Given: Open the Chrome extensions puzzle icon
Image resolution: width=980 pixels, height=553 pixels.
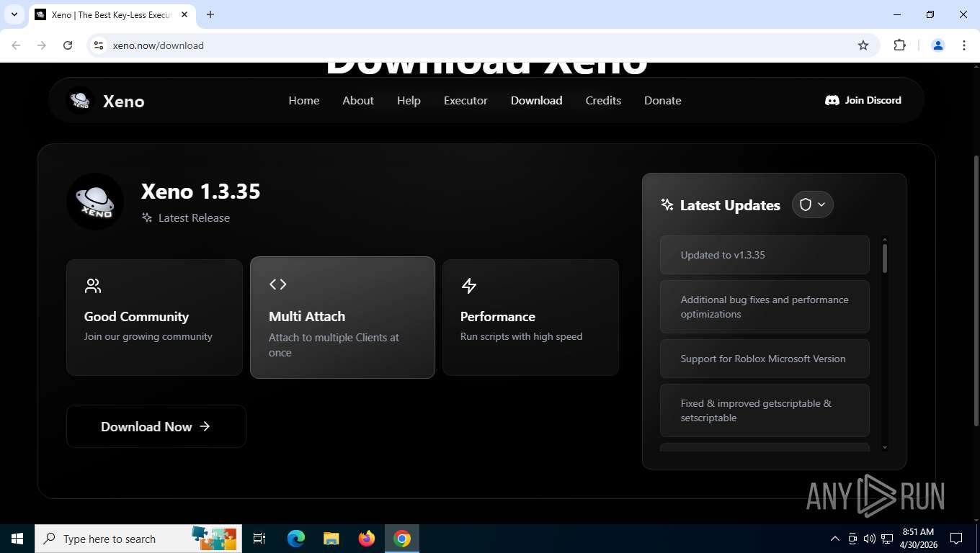Looking at the screenshot, I should point(899,45).
